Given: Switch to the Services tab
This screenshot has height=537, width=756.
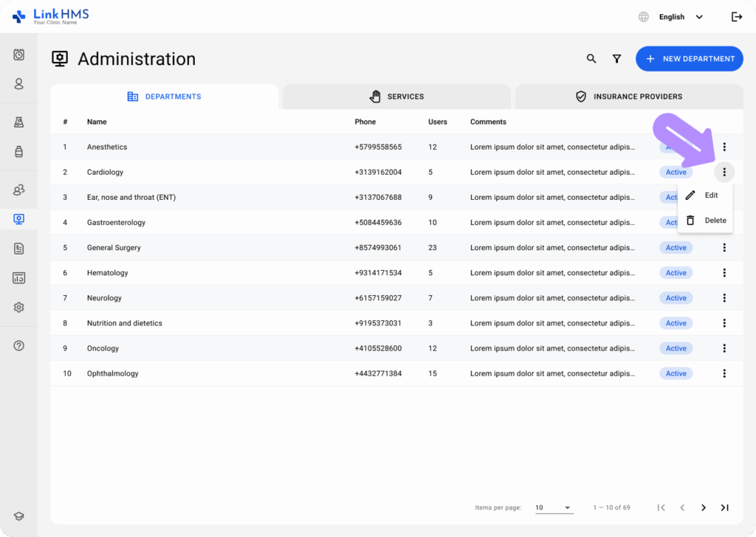Looking at the screenshot, I should pos(396,97).
